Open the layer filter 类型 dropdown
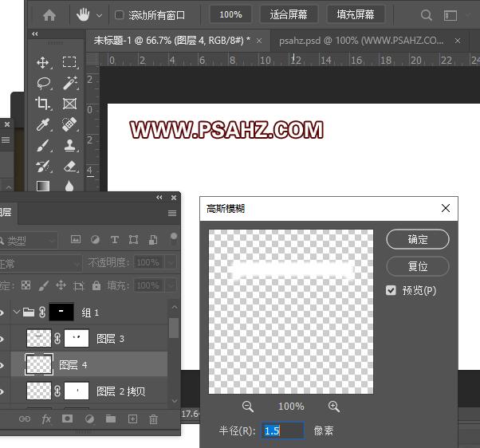The width and height of the screenshot is (480, 448). pos(28,241)
